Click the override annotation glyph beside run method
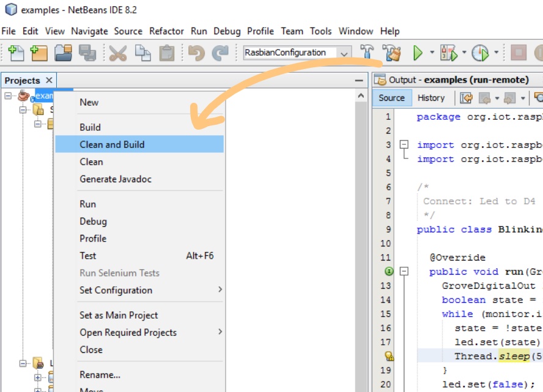The width and height of the screenshot is (543, 392). pos(389,271)
